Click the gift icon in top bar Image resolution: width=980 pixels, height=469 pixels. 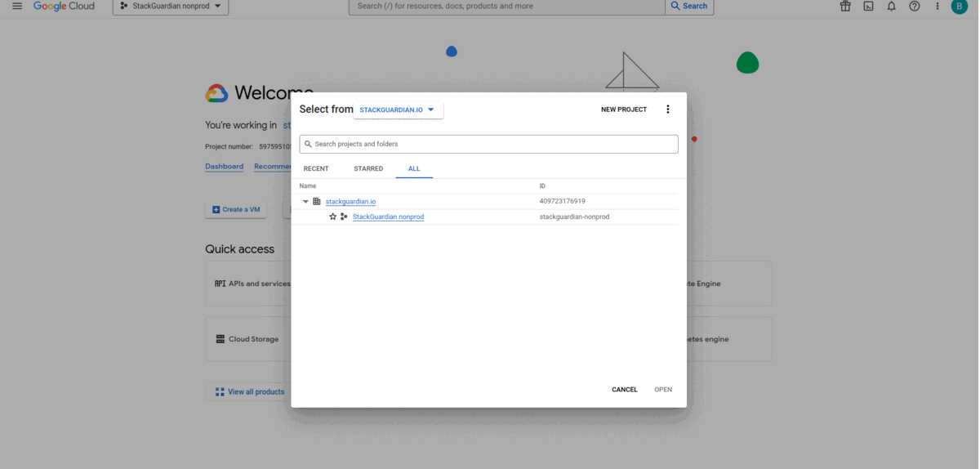(845, 6)
